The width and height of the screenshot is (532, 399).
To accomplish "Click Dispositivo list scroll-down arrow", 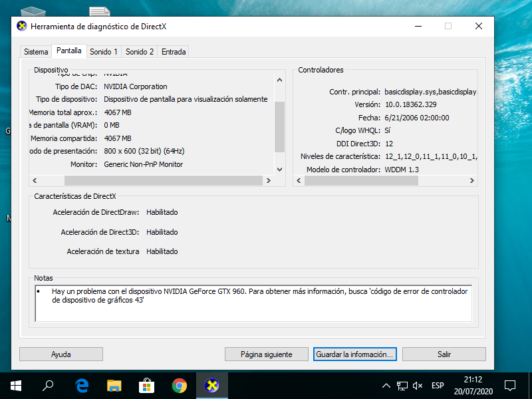I will (x=279, y=170).
